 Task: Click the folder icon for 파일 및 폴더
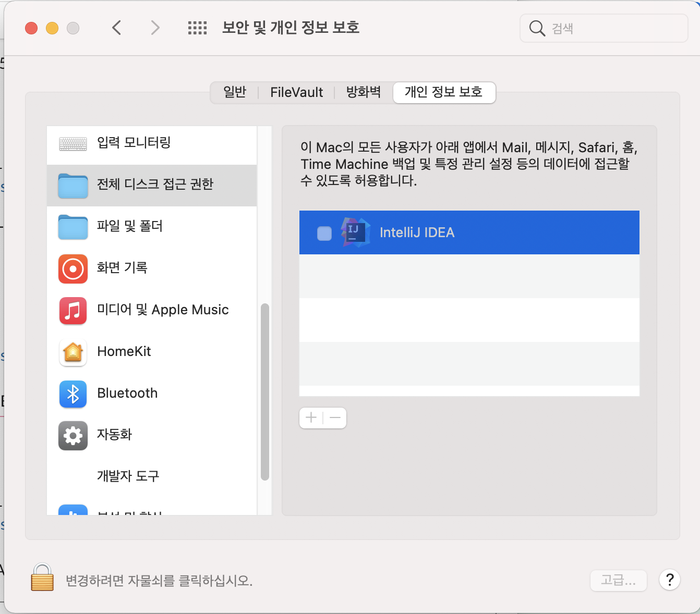pyautogui.click(x=73, y=227)
